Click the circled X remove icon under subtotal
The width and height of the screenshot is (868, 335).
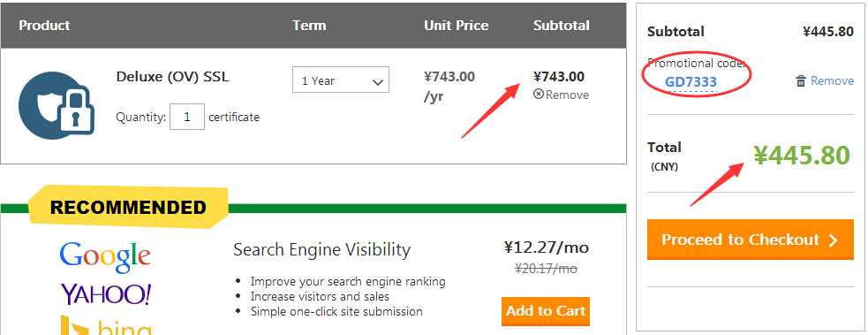tap(538, 95)
